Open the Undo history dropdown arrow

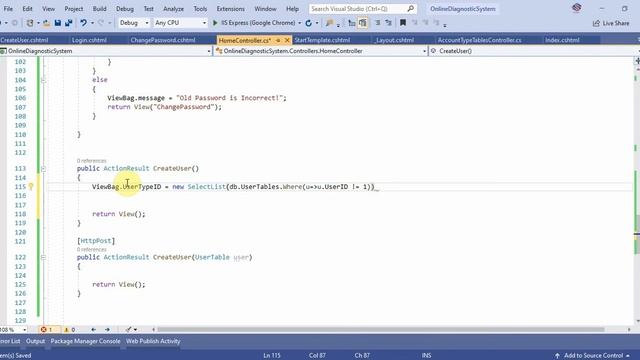[x=92, y=23]
